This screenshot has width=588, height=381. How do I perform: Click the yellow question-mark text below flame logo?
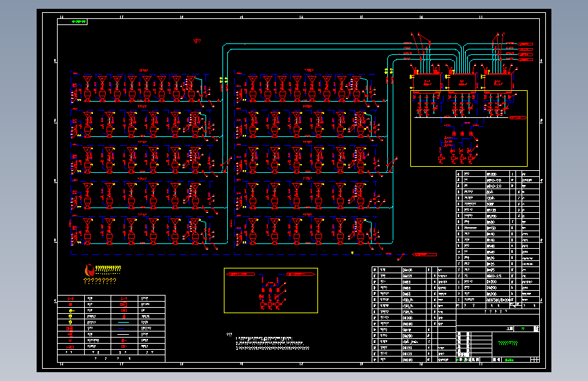[100, 281]
